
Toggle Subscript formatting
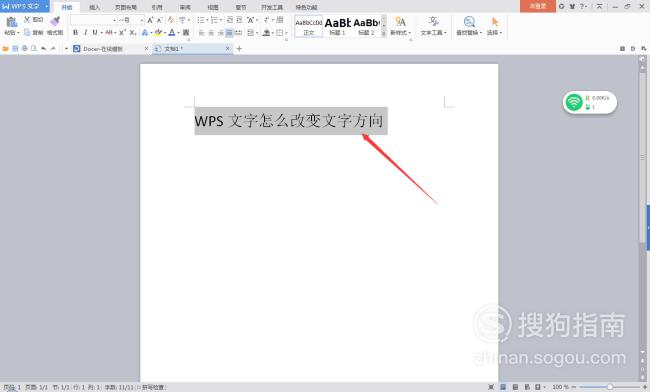tap(133, 32)
